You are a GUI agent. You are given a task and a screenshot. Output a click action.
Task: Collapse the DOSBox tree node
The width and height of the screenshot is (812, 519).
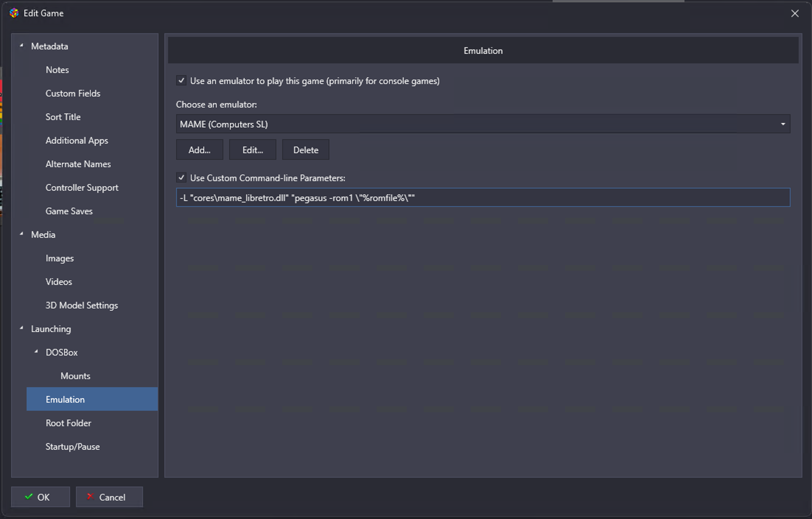pyautogui.click(x=36, y=352)
